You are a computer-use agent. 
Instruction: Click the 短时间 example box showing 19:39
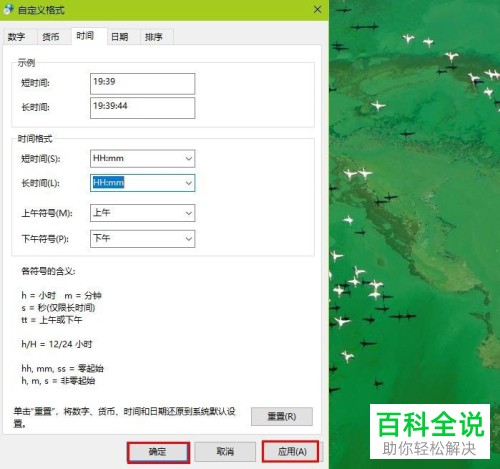(x=142, y=84)
